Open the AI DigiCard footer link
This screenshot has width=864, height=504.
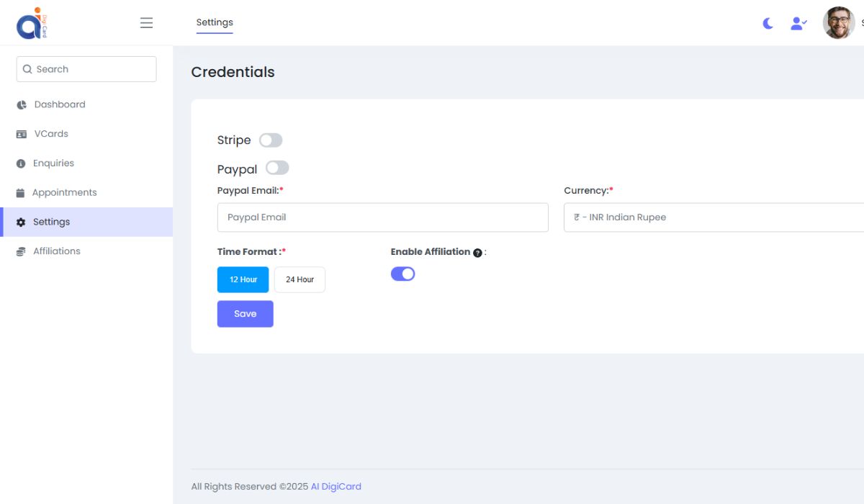point(336,486)
